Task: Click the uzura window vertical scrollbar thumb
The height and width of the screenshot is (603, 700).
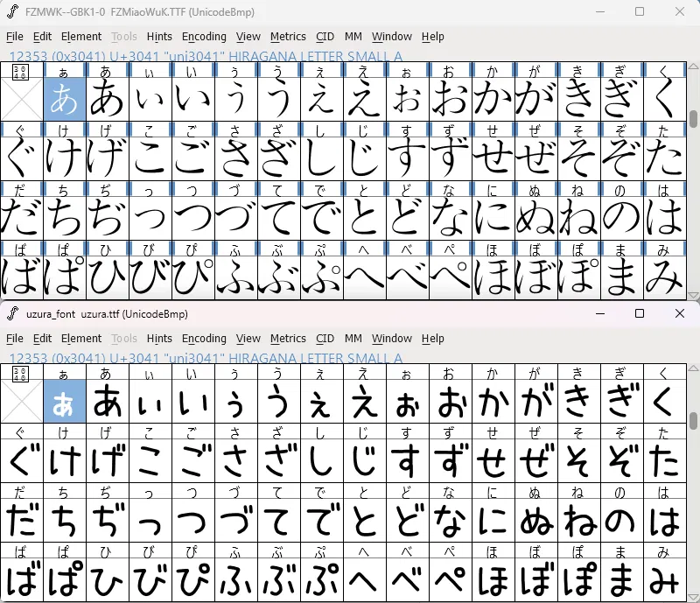Action: (x=693, y=420)
